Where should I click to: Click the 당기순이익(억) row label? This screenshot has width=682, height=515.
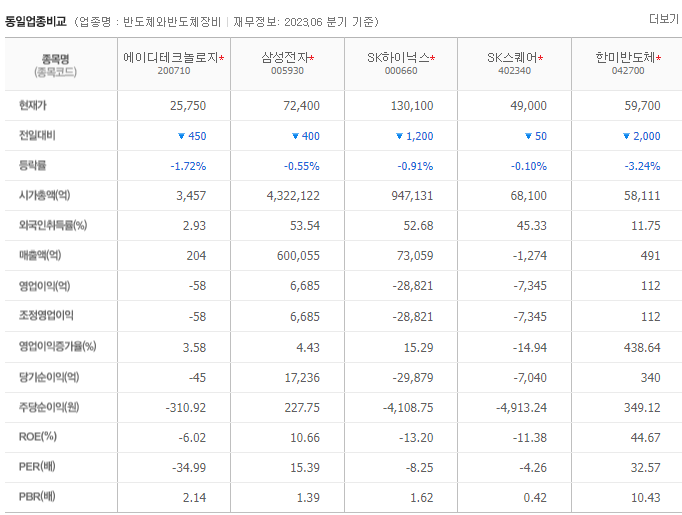click(49, 377)
